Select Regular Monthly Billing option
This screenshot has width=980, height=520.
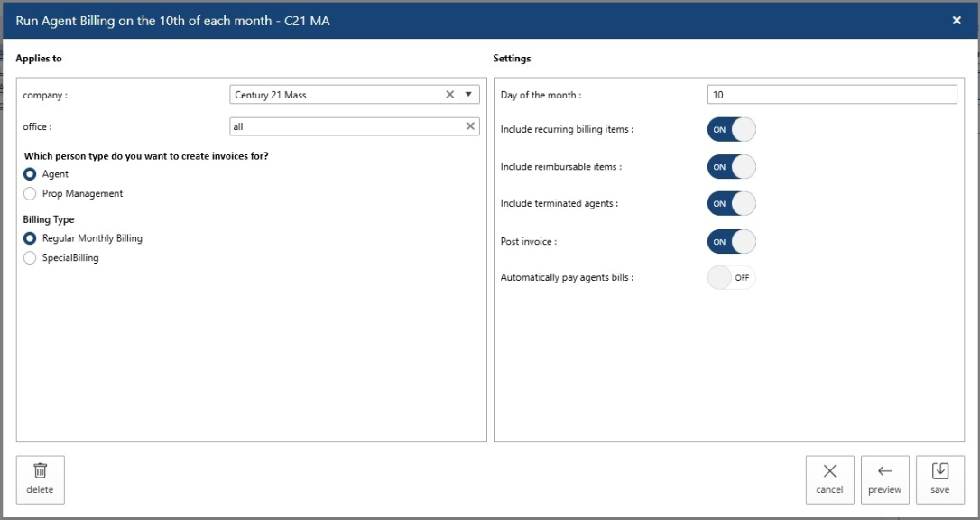[x=31, y=238]
